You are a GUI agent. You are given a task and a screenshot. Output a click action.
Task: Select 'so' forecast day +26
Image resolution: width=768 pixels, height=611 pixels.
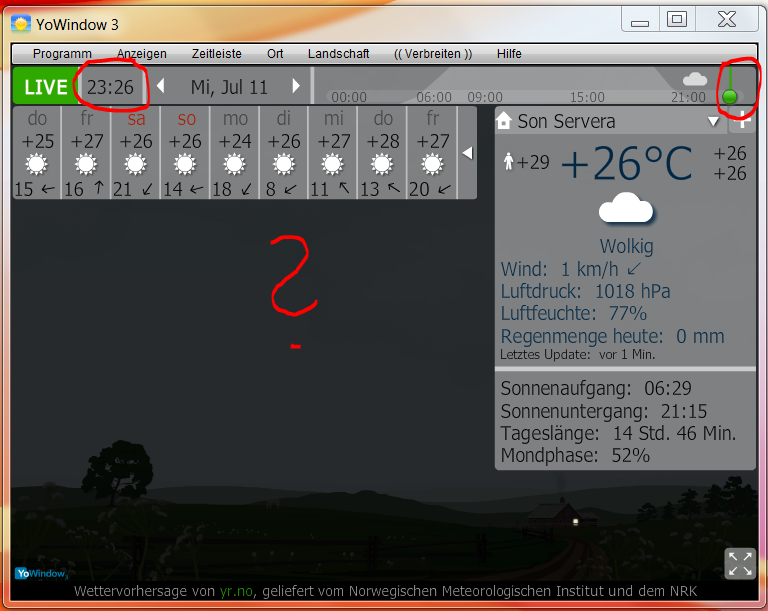pos(185,153)
